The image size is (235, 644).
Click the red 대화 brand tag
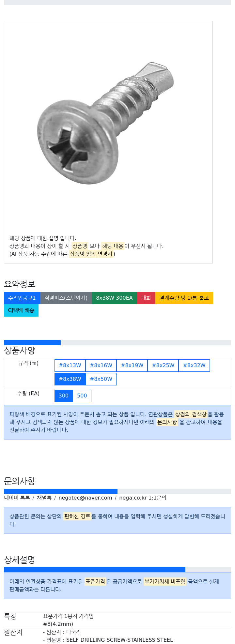(146, 298)
